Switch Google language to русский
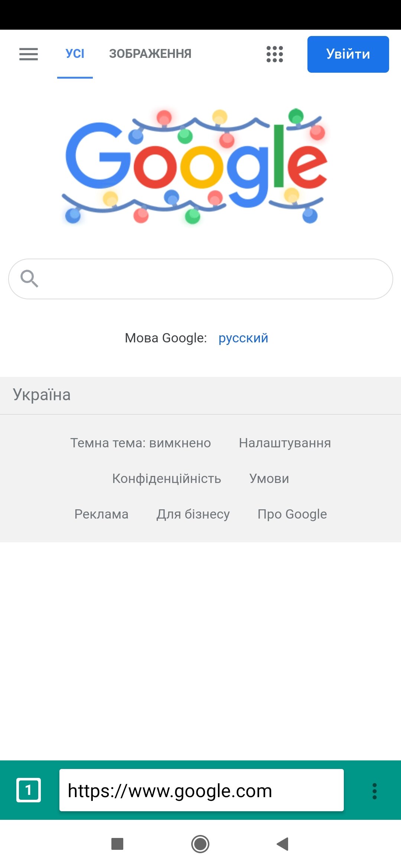Image resolution: width=401 pixels, height=868 pixels. point(243,338)
